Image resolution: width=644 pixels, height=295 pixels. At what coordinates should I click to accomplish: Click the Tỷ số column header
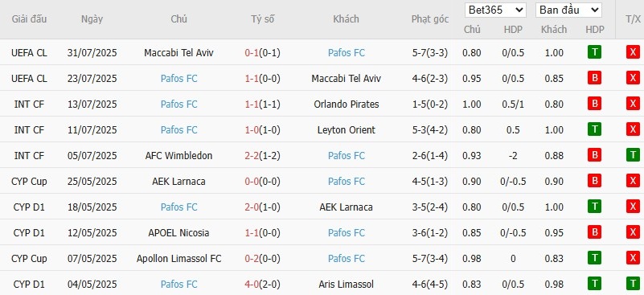[x=263, y=19]
